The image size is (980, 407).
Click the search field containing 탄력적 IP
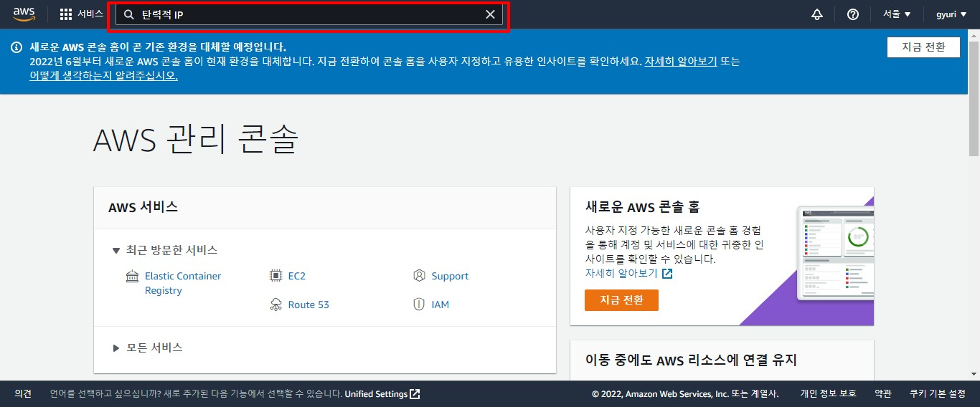coord(309,14)
